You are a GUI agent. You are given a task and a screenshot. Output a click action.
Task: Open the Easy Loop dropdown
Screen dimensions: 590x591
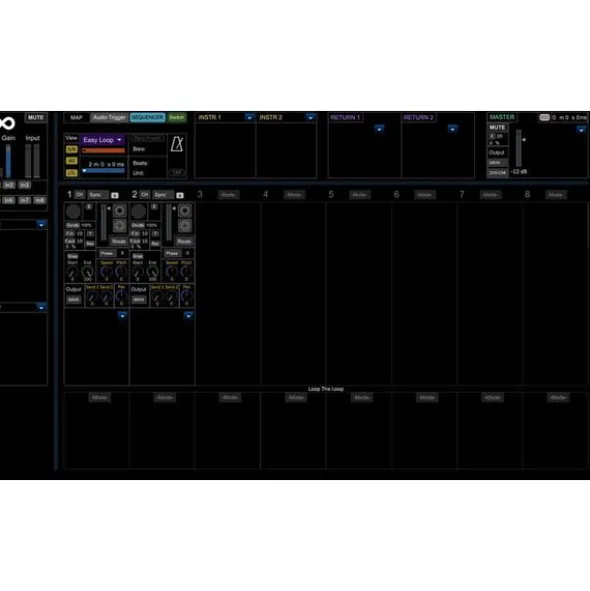point(102,140)
